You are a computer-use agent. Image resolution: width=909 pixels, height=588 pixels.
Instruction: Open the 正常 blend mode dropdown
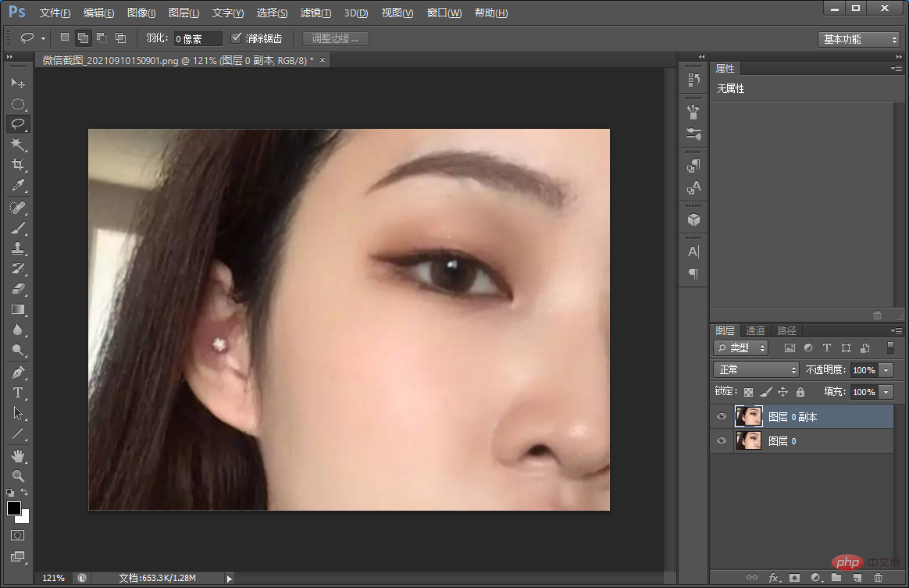(755, 369)
